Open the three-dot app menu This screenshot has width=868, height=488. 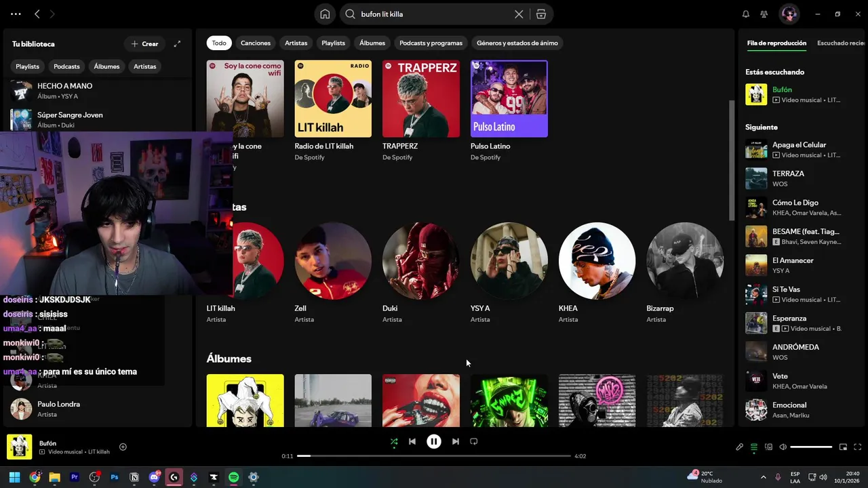(x=16, y=14)
